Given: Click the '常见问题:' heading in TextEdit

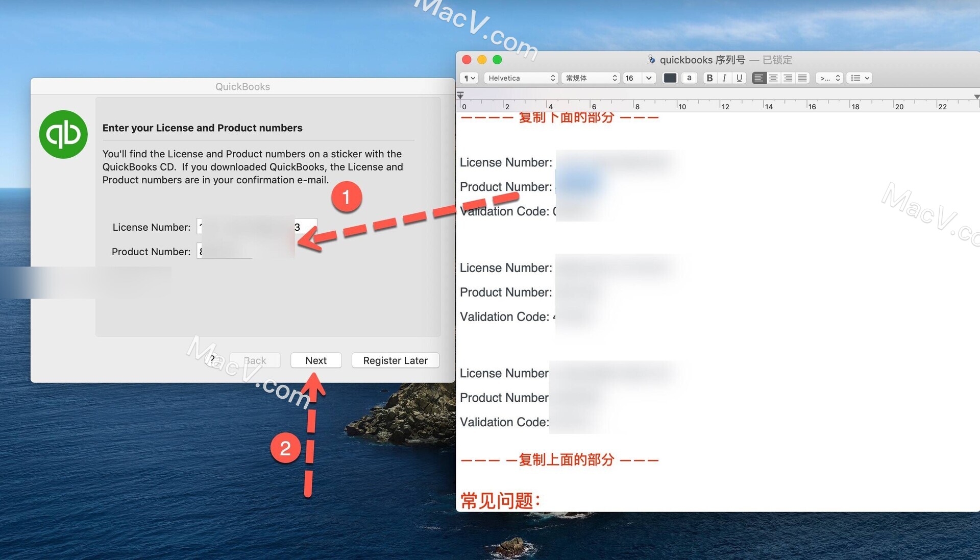Looking at the screenshot, I should [x=500, y=500].
